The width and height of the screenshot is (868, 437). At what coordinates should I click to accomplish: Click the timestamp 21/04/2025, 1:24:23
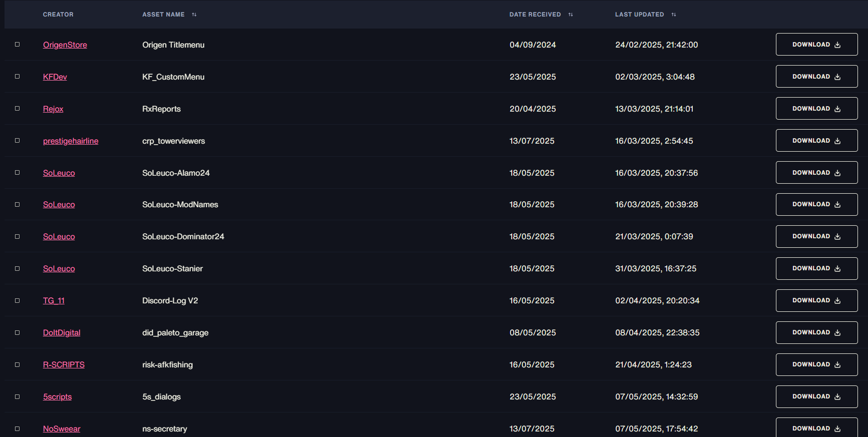653,365
